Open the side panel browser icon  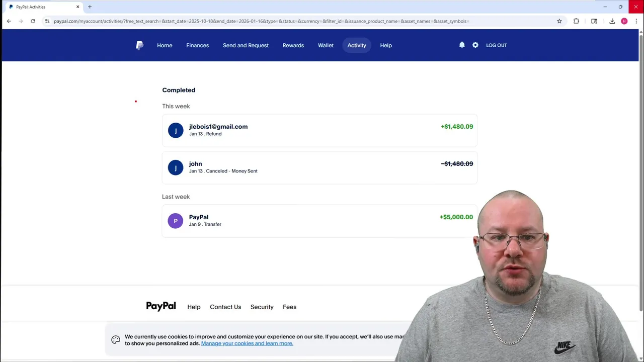coord(594,21)
